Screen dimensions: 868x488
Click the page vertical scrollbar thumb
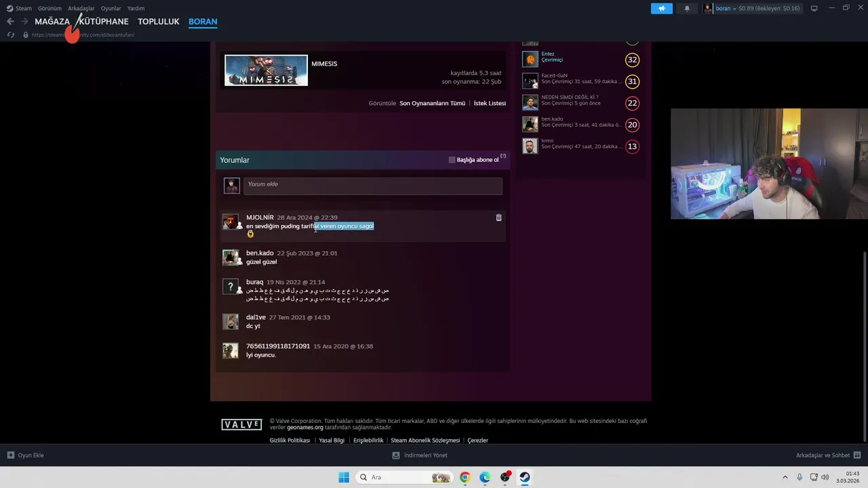pyautogui.click(x=864, y=346)
